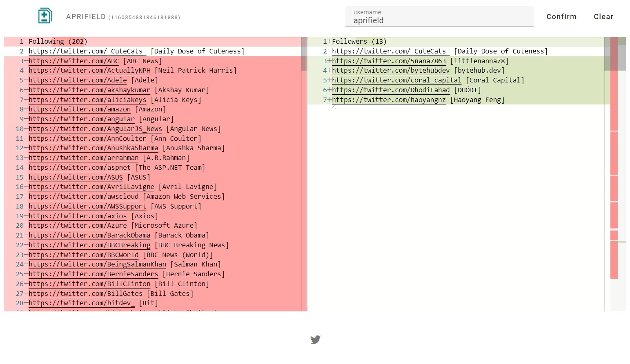630x364 pixels.
Task: Open the twitter.com/5nana7863 follower link
Action: [x=388, y=61]
